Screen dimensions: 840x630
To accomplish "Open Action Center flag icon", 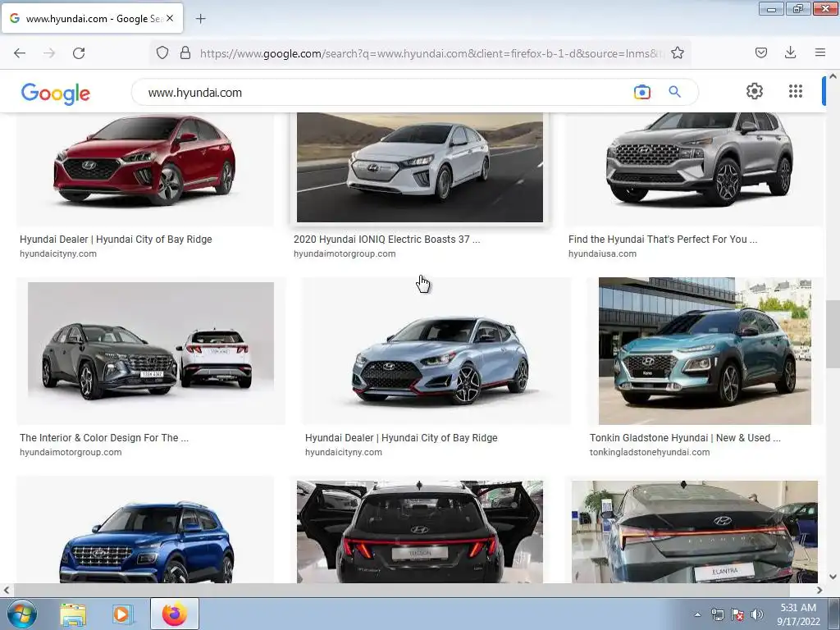I will click(737, 614).
